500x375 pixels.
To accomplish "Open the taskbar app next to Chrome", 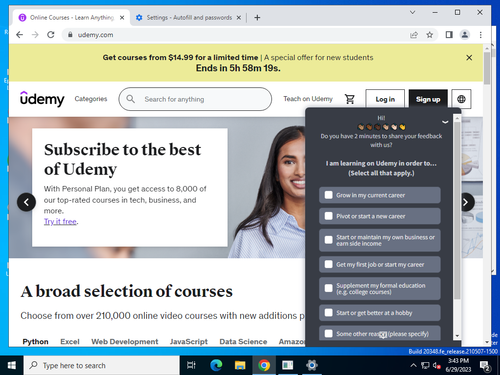I will click(287, 365).
